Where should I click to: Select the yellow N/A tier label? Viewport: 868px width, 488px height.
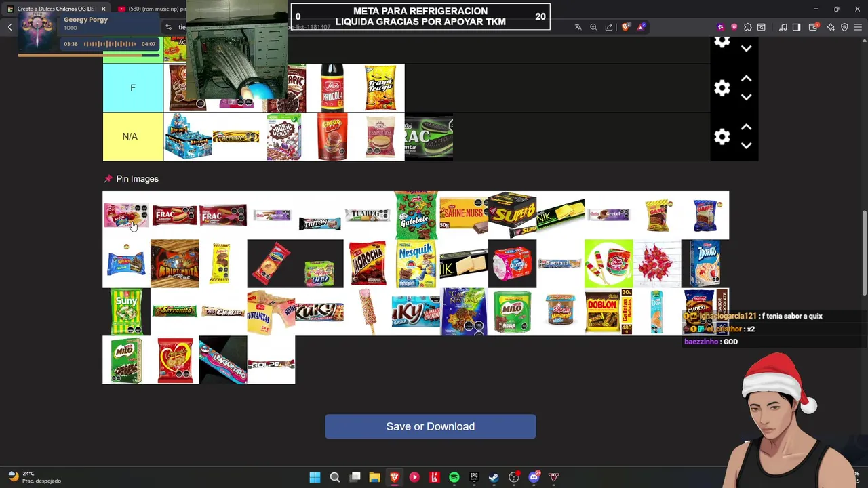click(x=133, y=137)
